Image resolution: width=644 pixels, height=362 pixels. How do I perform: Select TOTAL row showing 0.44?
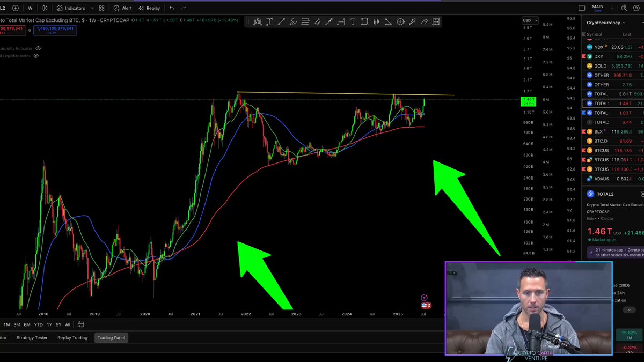(613, 122)
